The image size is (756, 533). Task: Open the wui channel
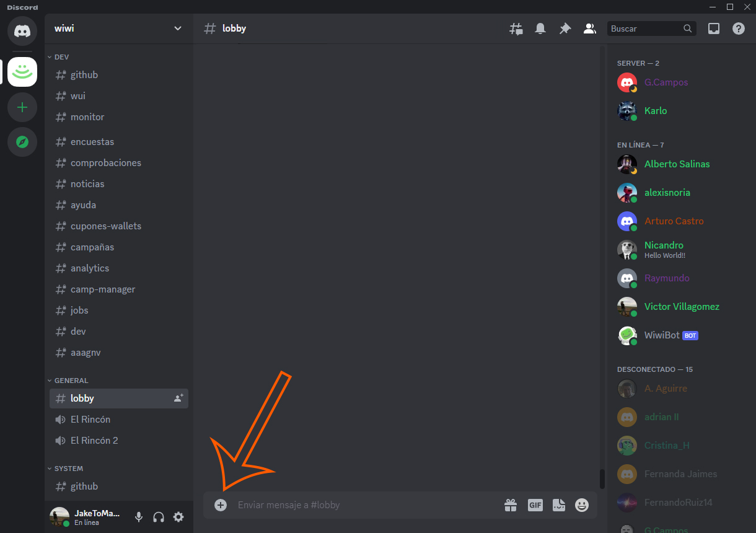(119, 96)
